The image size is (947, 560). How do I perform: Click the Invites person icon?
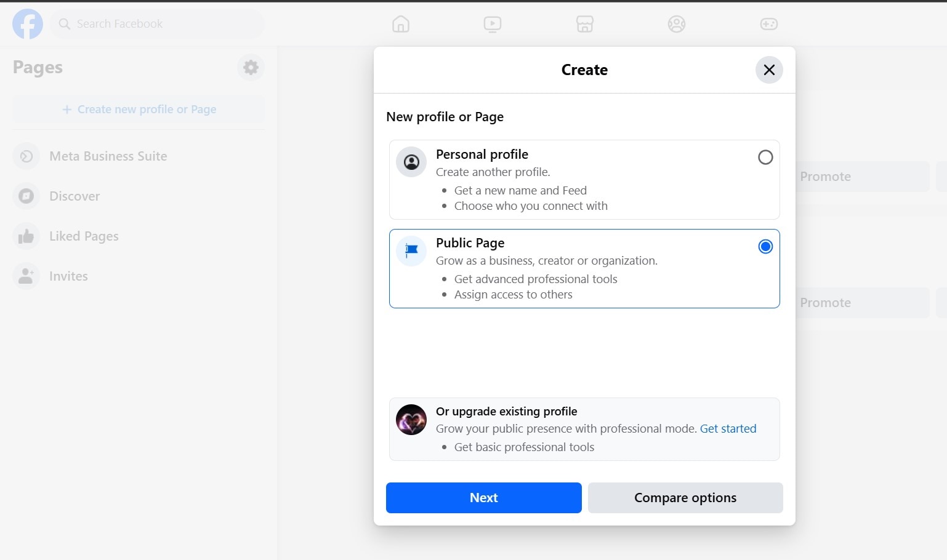[x=26, y=276]
